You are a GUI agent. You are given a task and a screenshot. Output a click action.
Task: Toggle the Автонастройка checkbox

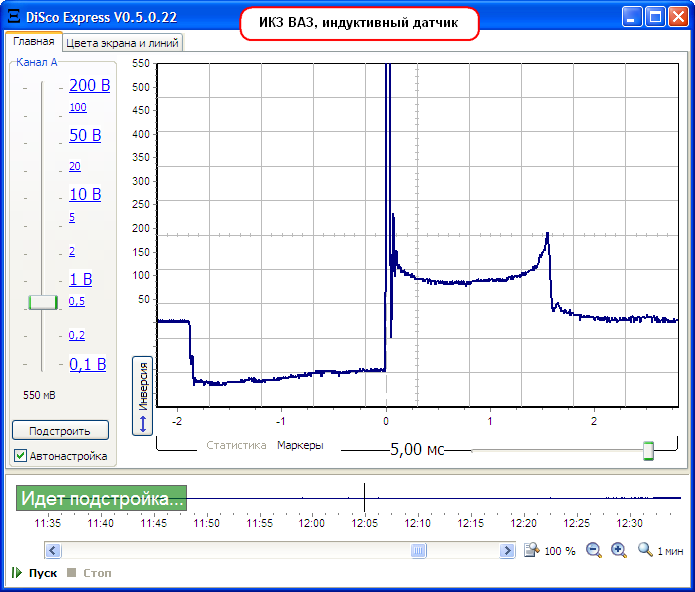click(x=21, y=456)
